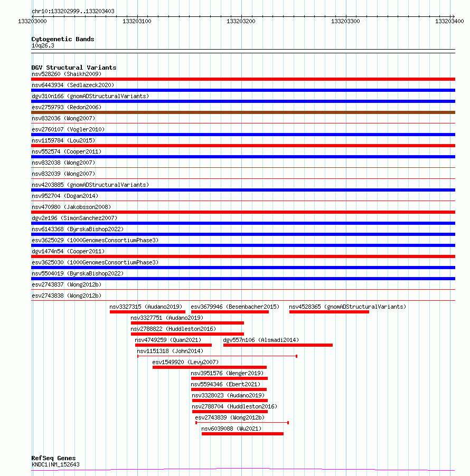Select red bar under nsv6039088 (Wu2021)
Screen dimensions: 470x476
[243, 434]
